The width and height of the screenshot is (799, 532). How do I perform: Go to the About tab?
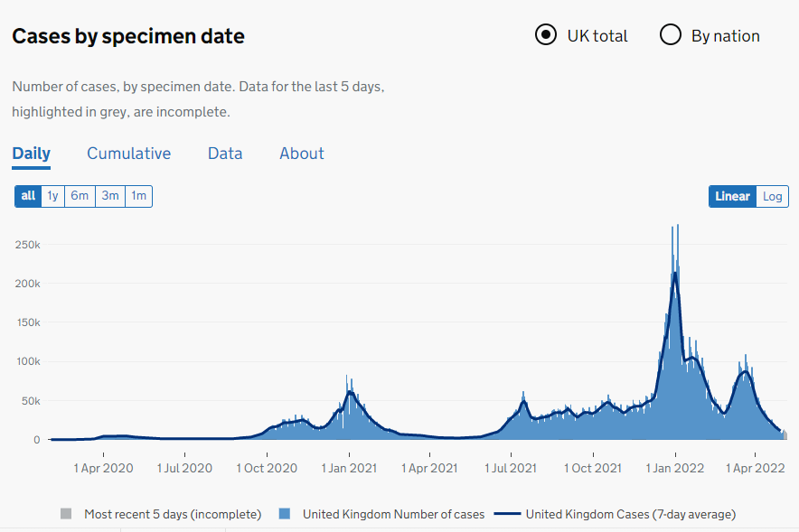point(301,154)
